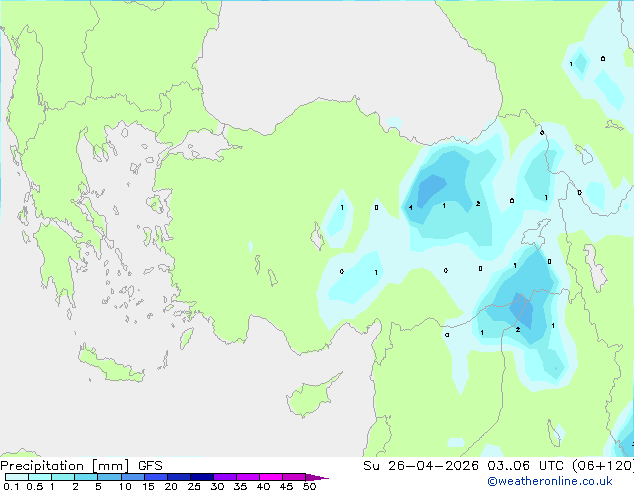Click the legend value '0.1'

11,486
